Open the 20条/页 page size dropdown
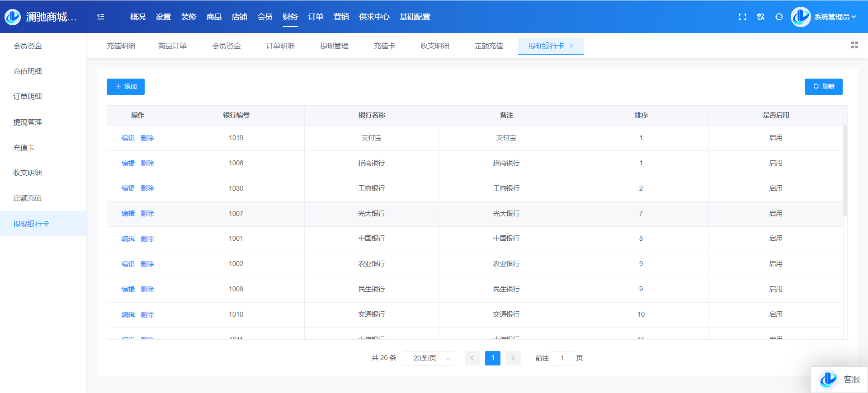 coord(429,358)
